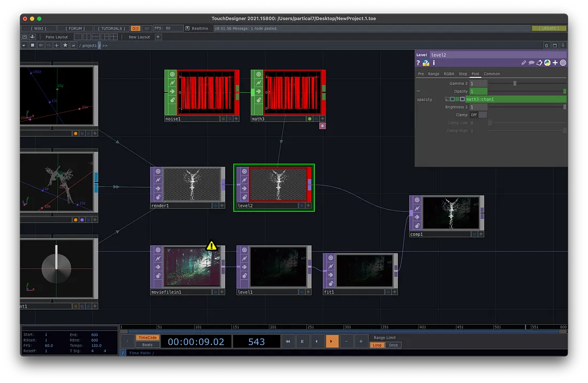Collapse the Opacity parameter expander
Image resolution: width=588 pixels, height=383 pixels.
pyautogui.click(x=419, y=91)
